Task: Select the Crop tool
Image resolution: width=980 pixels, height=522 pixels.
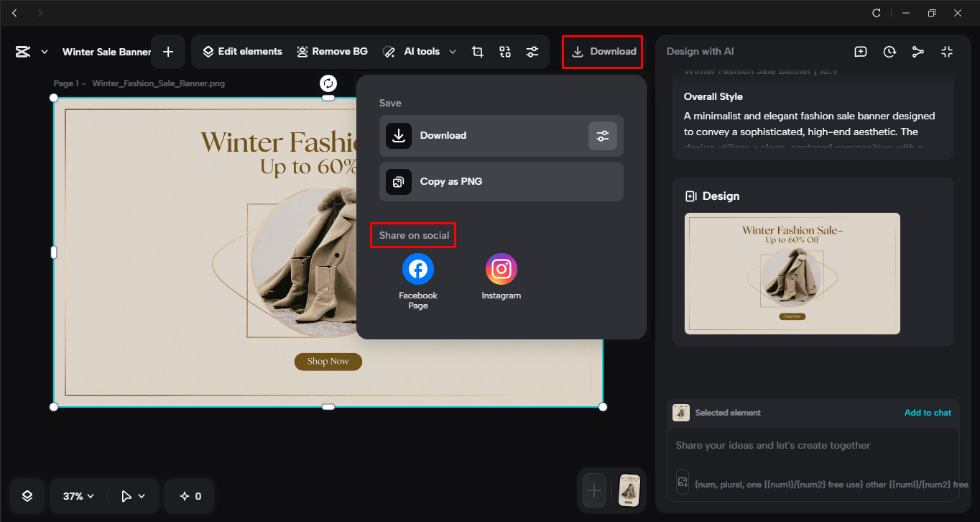Action: click(478, 51)
